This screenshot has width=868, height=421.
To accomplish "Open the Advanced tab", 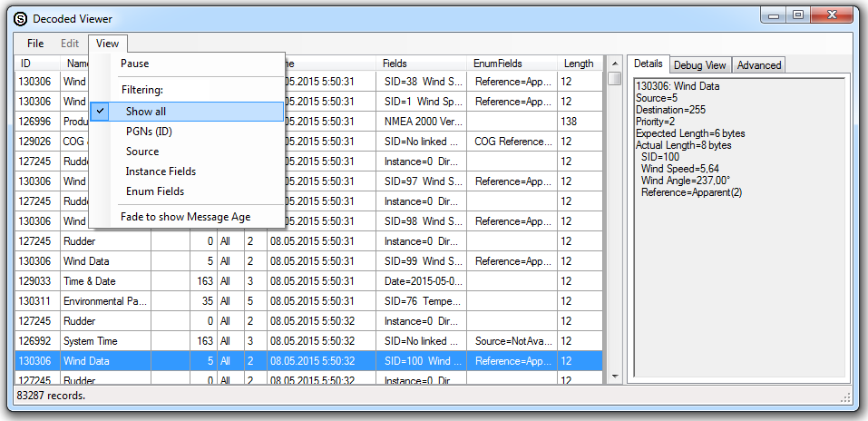I will (x=758, y=65).
